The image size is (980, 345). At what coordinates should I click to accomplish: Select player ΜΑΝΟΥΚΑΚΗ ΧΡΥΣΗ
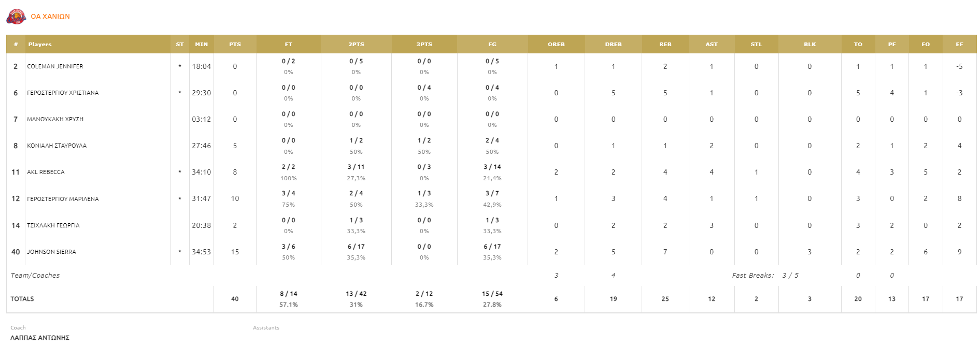(x=55, y=119)
